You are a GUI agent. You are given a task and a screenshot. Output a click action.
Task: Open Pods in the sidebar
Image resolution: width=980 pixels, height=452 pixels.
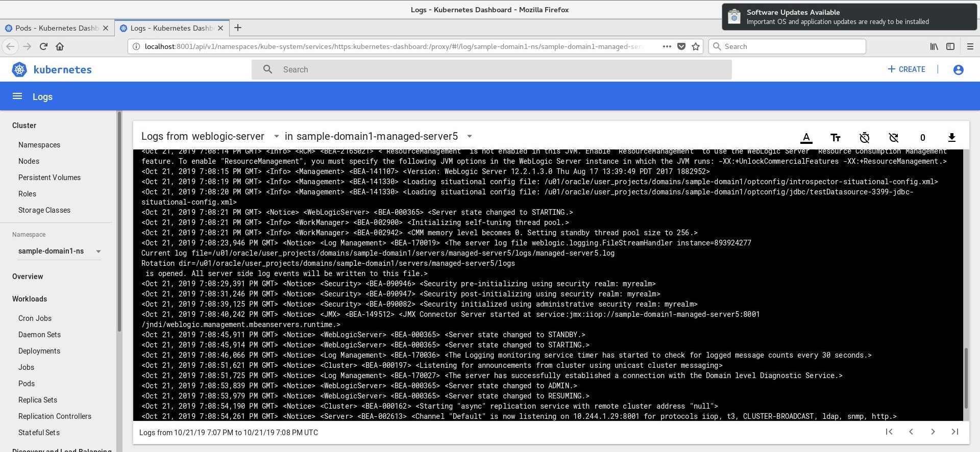coord(27,384)
